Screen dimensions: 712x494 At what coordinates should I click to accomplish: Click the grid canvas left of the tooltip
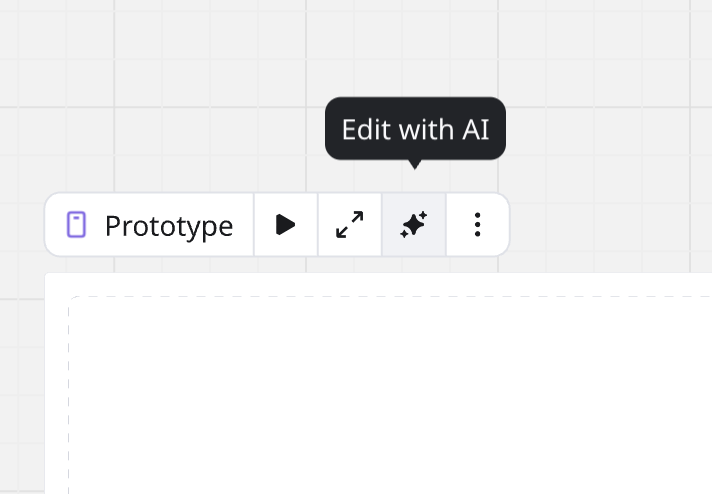(200, 130)
